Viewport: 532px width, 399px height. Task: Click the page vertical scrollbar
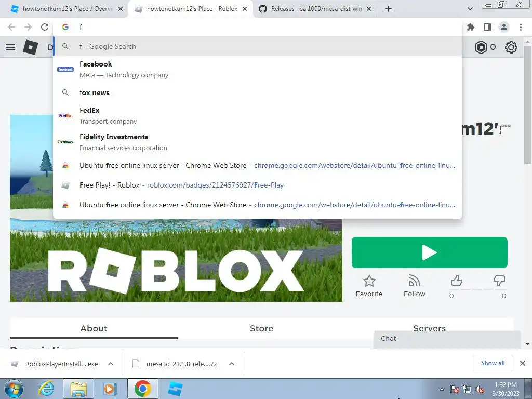point(528,105)
